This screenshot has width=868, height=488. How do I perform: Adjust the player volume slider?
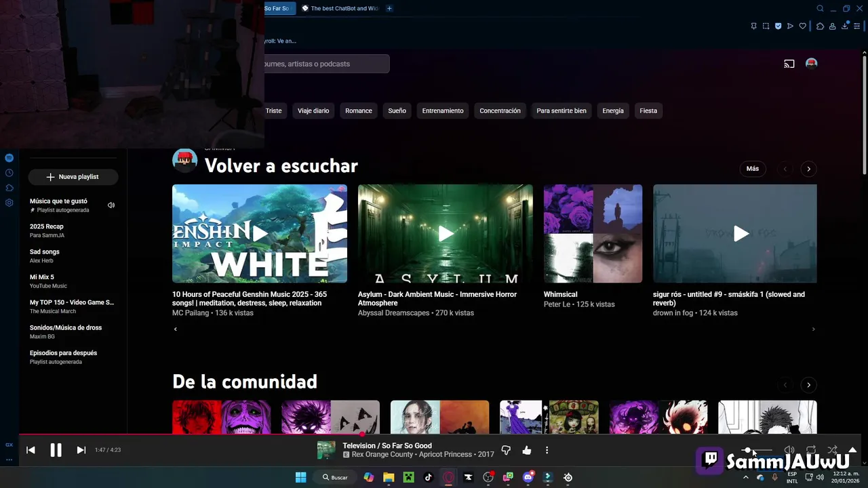[758, 450]
